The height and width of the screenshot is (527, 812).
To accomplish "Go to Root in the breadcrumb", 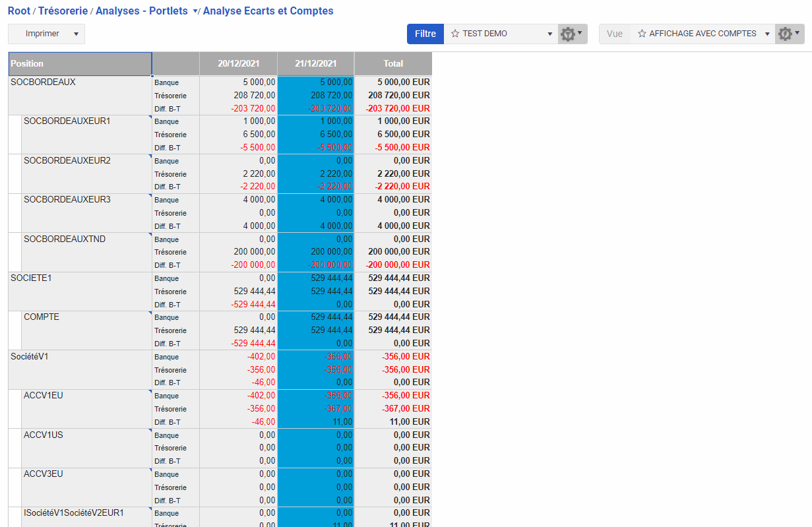I will tap(18, 11).
